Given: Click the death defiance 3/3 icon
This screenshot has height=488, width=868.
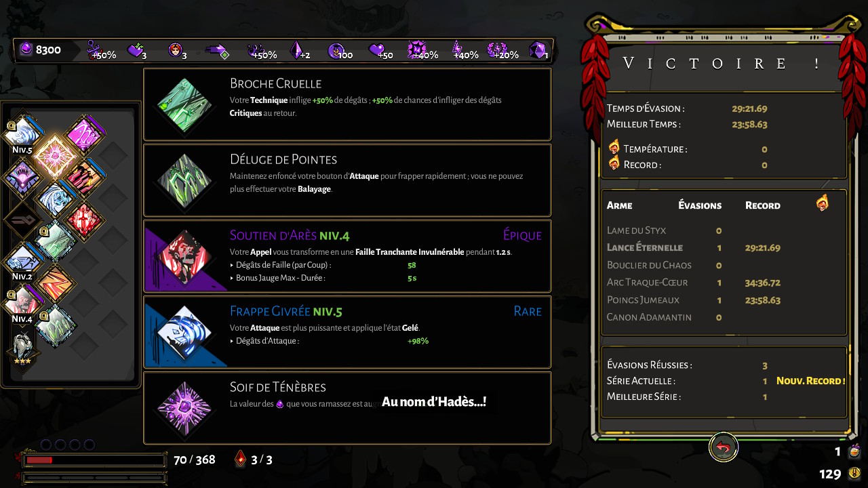Looking at the screenshot, I should 240,459.
